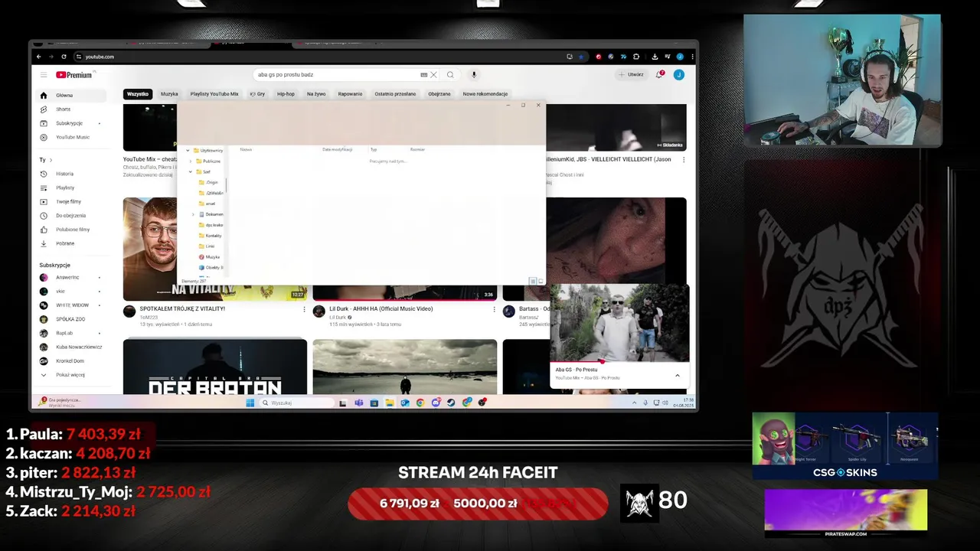Collapse the Szef folder in file dialog

point(190,172)
